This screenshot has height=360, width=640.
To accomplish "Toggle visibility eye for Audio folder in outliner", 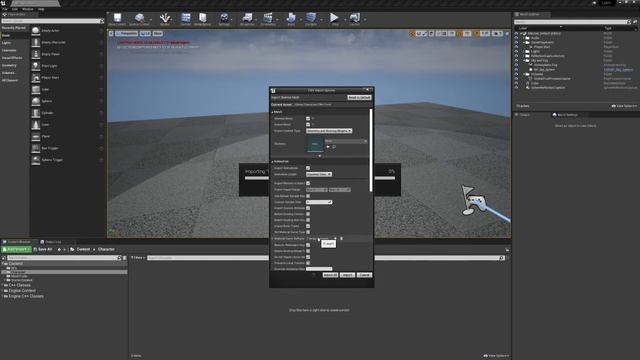I will pos(516,38).
